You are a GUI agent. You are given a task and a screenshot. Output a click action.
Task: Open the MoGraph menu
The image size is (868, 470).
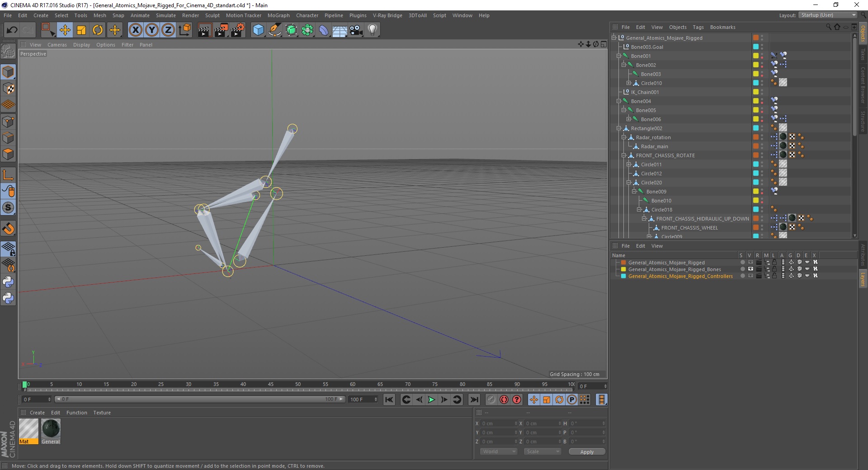click(278, 15)
